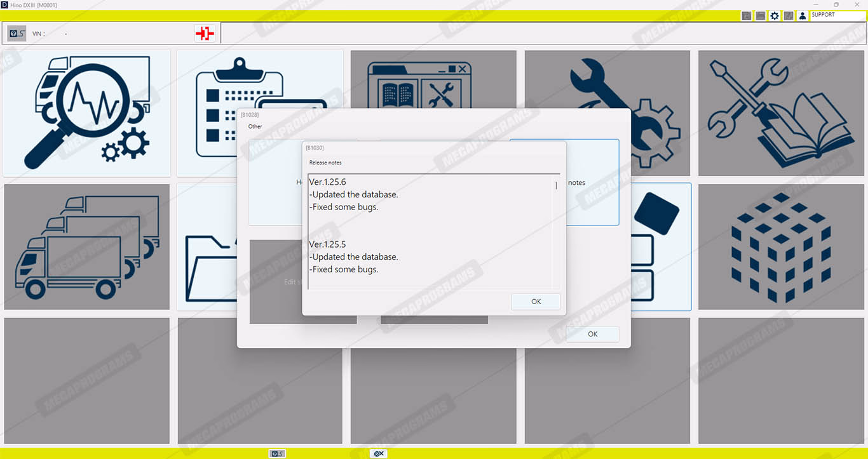Click the red connector icon in the VIN bar

click(205, 34)
